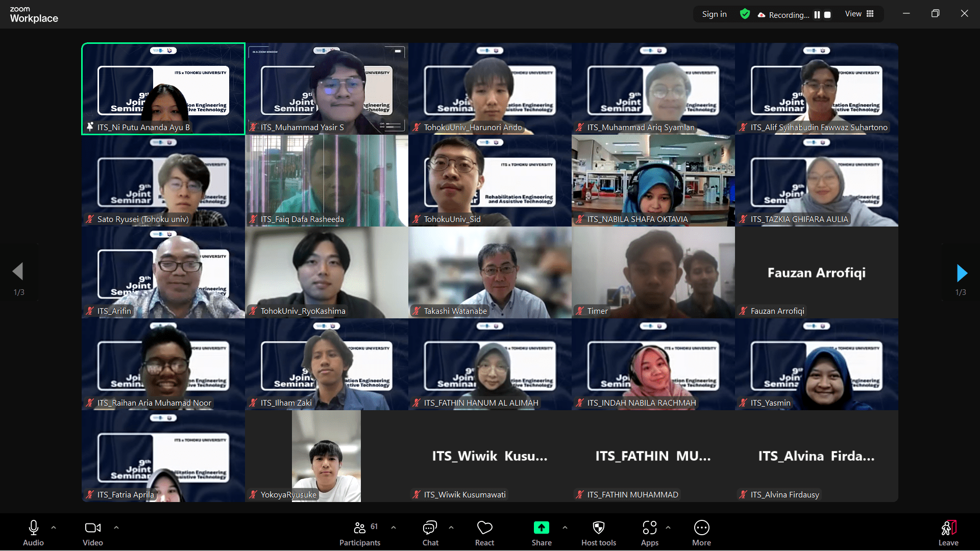This screenshot has height=551, width=980.
Task: Expand share options arrow next to Share
Action: click(x=565, y=528)
